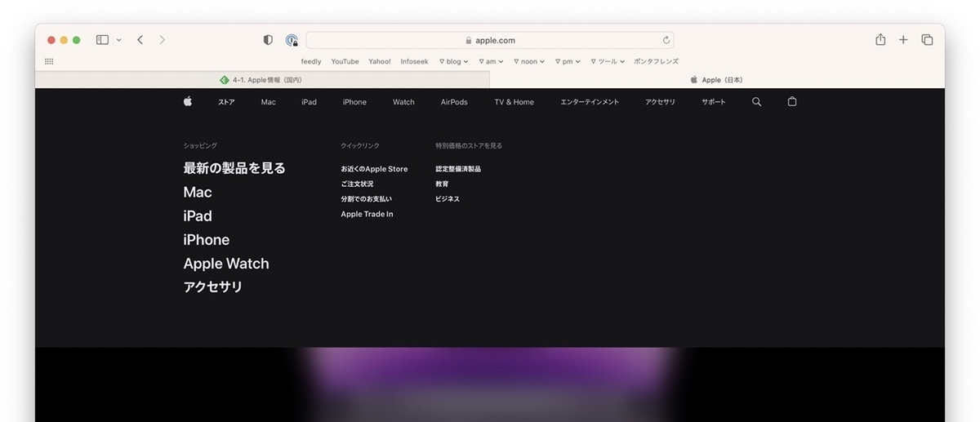
Task: Open ご注文状況 quick link
Action: pyautogui.click(x=357, y=184)
